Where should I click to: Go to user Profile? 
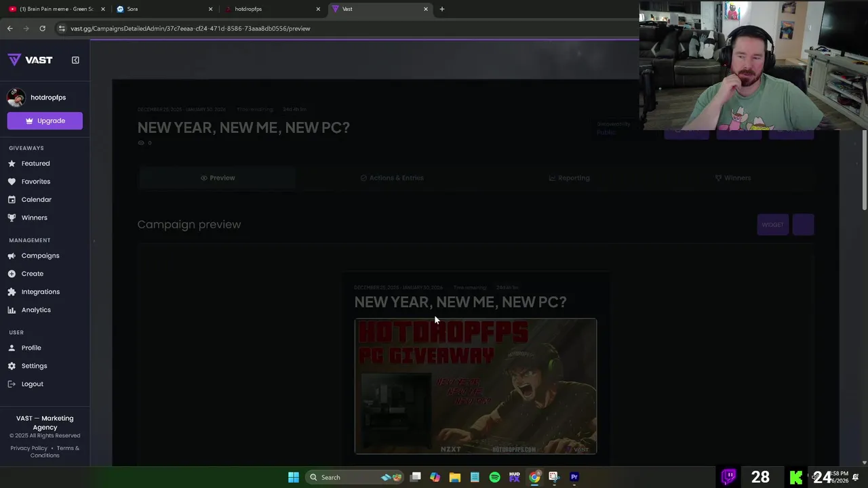[31, 348]
